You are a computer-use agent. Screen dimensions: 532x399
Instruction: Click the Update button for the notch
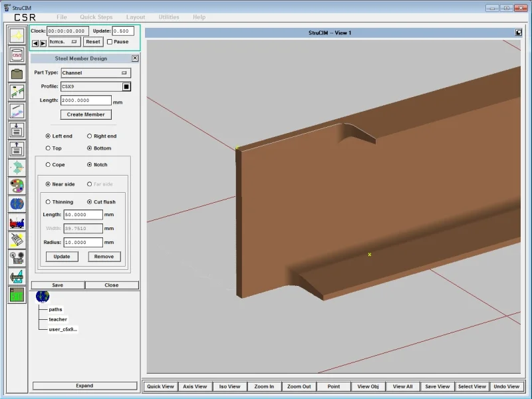pyautogui.click(x=62, y=257)
